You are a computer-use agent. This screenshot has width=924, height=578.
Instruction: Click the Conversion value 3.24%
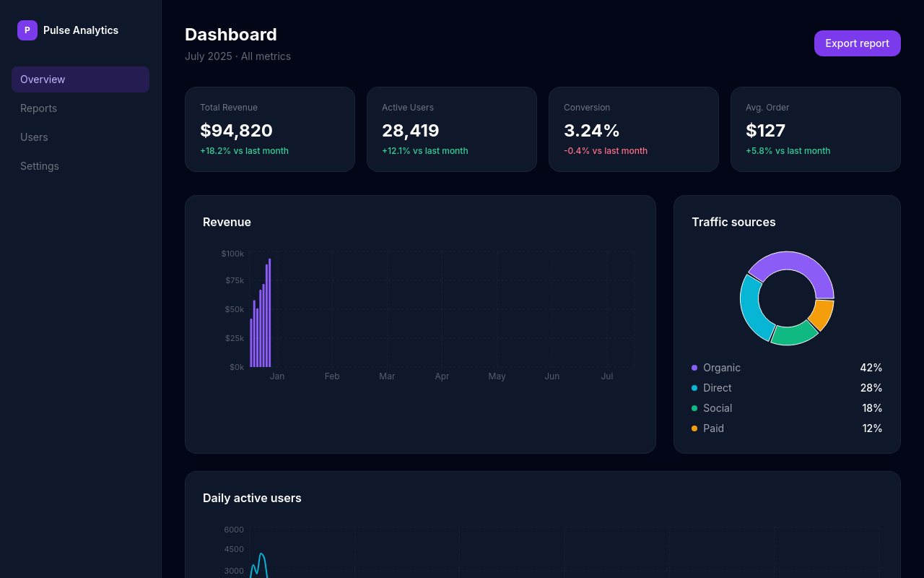[x=592, y=131]
